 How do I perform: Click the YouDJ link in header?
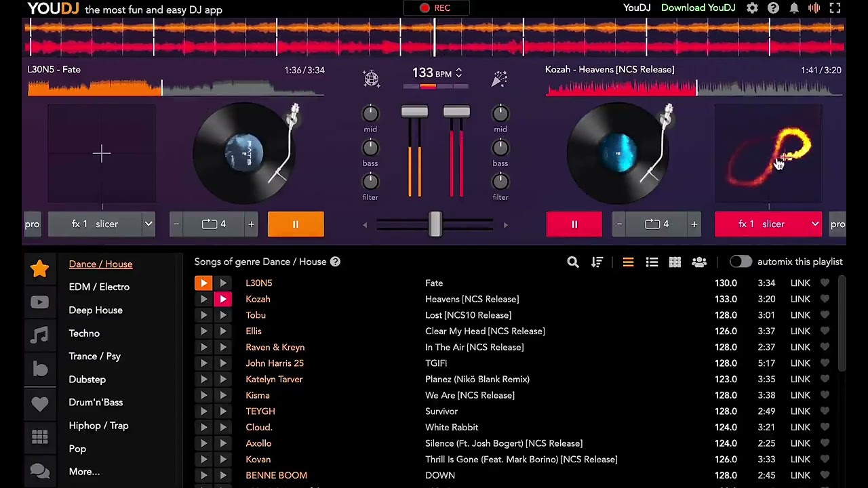(x=637, y=8)
